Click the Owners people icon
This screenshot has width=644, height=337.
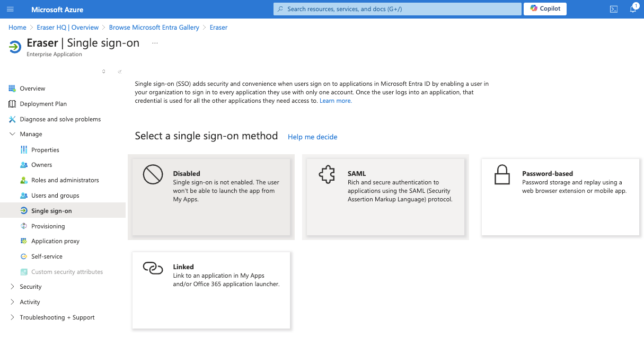pyautogui.click(x=24, y=165)
